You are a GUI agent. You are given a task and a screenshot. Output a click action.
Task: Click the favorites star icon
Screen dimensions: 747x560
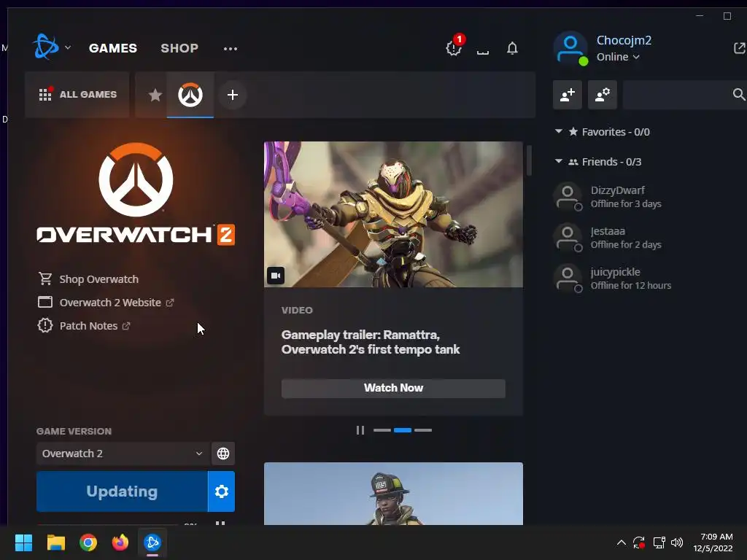[155, 95]
